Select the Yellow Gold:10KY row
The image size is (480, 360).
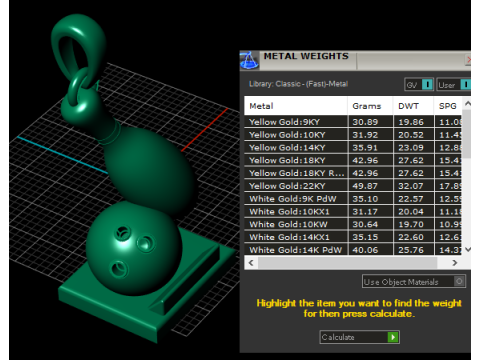coord(353,135)
